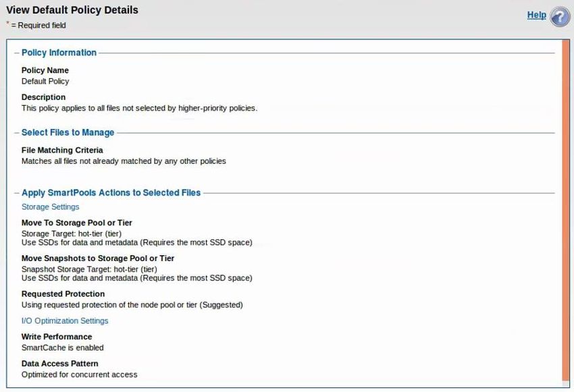Click the Storage Target hot-tier text
This screenshot has width=574, height=392.
click(x=72, y=233)
